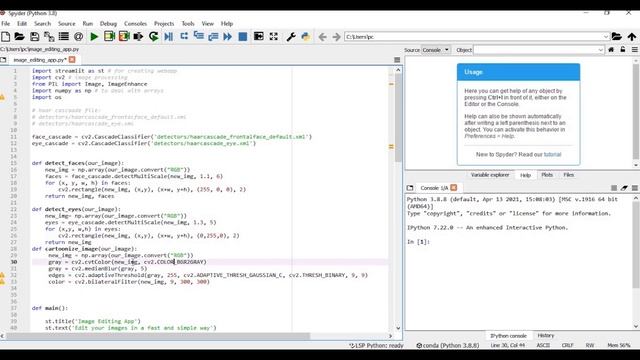
Task: Switch to Variable explorer tab
Action: pyautogui.click(x=490, y=175)
